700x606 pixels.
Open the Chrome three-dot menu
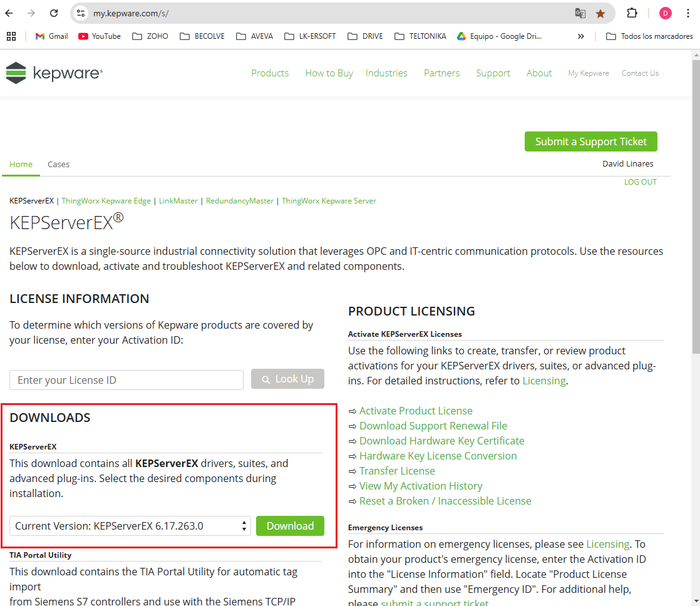tap(688, 13)
